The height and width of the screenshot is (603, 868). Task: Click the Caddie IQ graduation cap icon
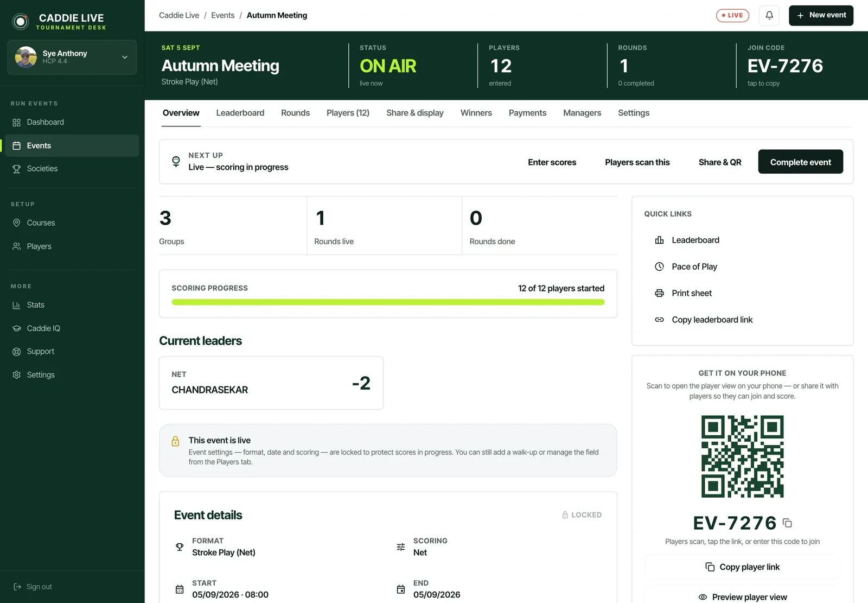coord(17,328)
